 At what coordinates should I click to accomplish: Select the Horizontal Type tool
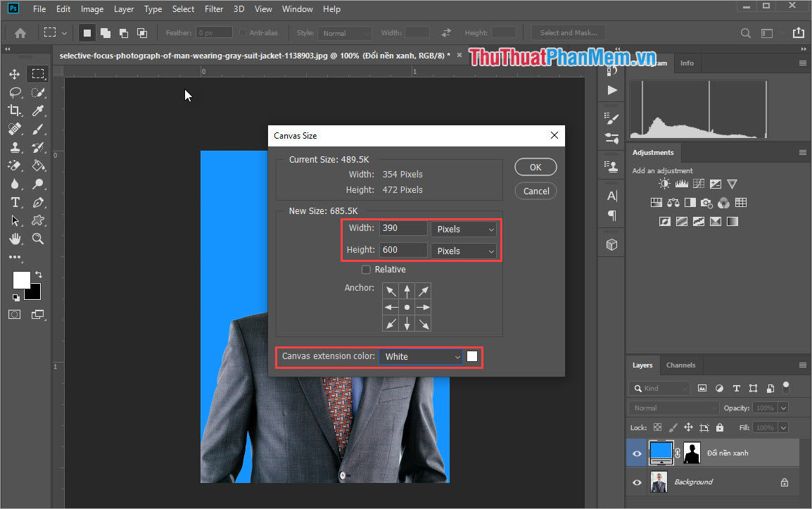tap(15, 202)
